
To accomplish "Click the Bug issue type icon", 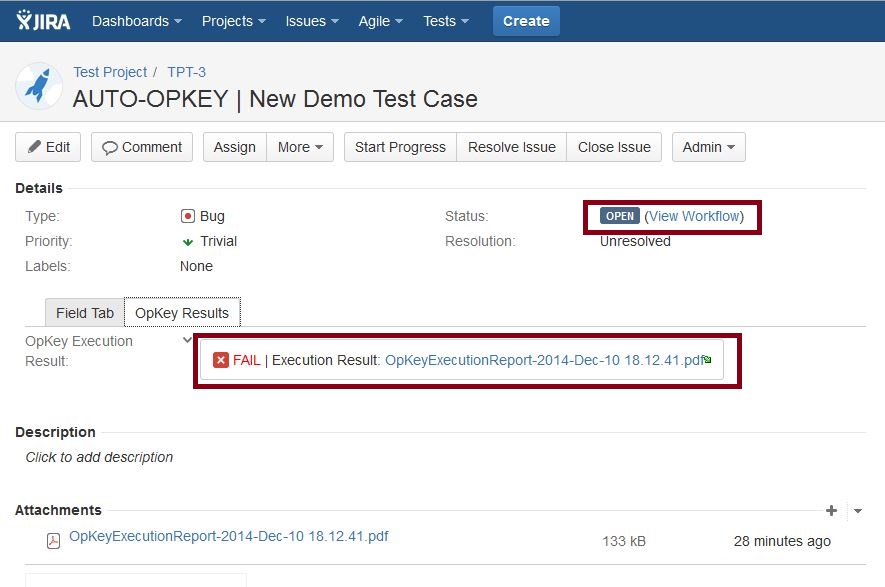I will point(187,216).
